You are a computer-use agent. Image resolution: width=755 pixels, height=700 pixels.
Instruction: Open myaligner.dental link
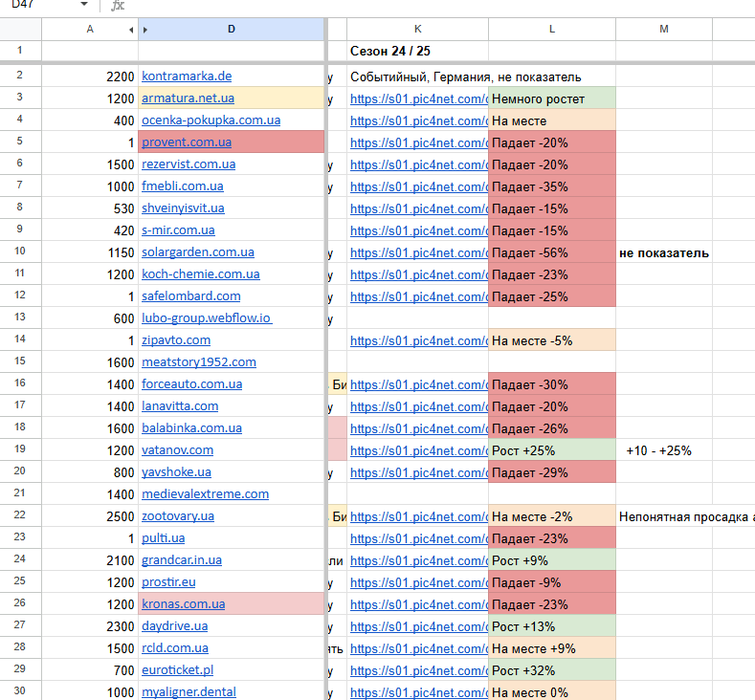[x=189, y=691]
